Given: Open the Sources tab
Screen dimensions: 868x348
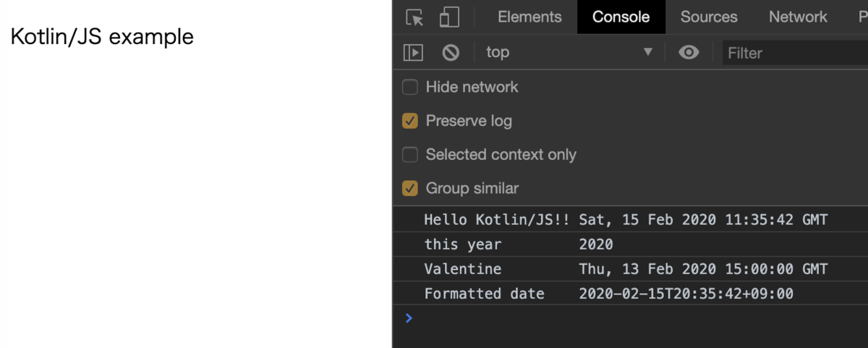Looking at the screenshot, I should (x=709, y=17).
